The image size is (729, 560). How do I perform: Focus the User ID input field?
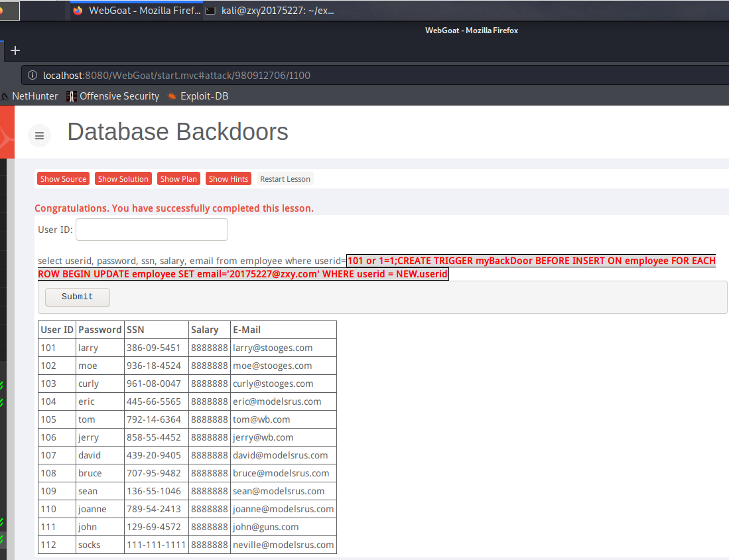152,230
